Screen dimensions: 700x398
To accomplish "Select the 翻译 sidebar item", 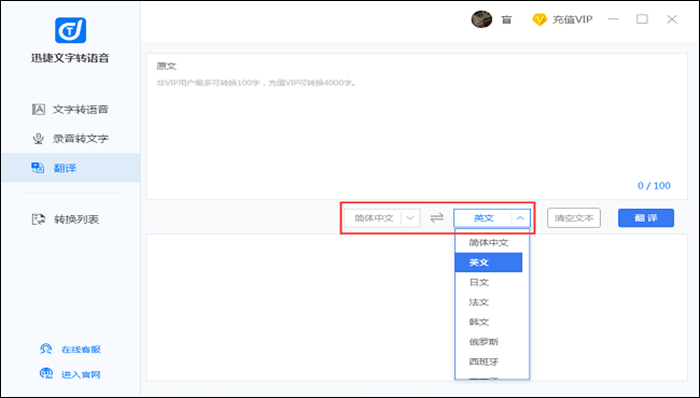I will [71, 168].
